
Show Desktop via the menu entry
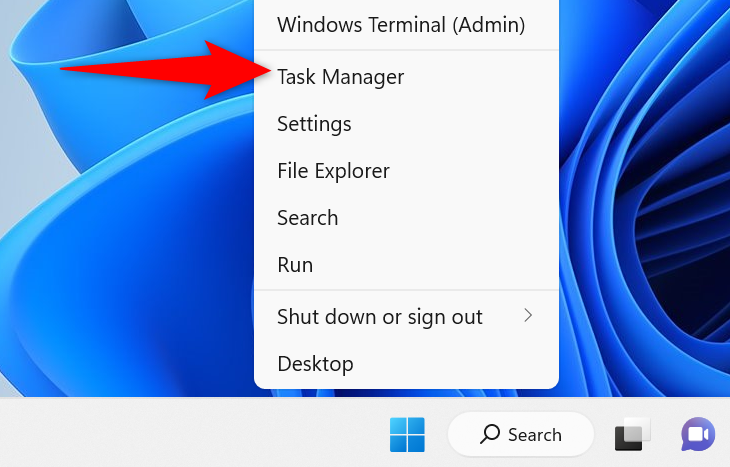315,364
